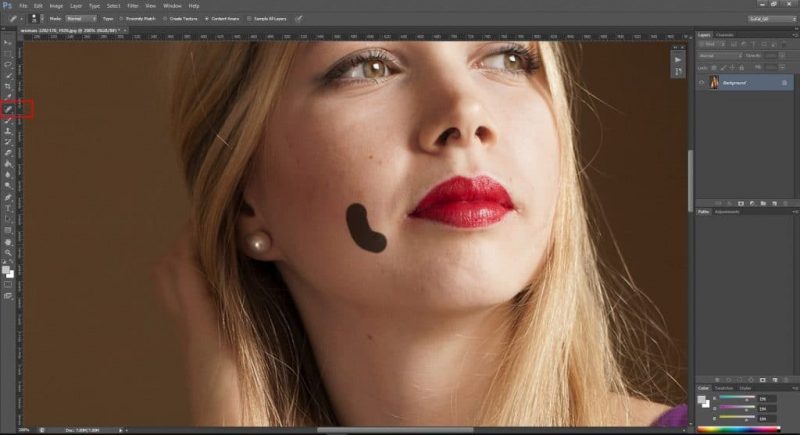Open the brush preset picker

(x=35, y=19)
